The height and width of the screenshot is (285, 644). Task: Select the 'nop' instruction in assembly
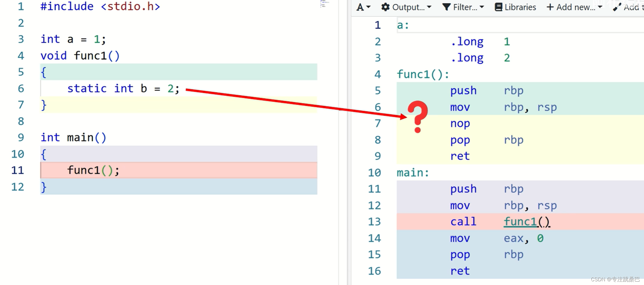point(460,124)
